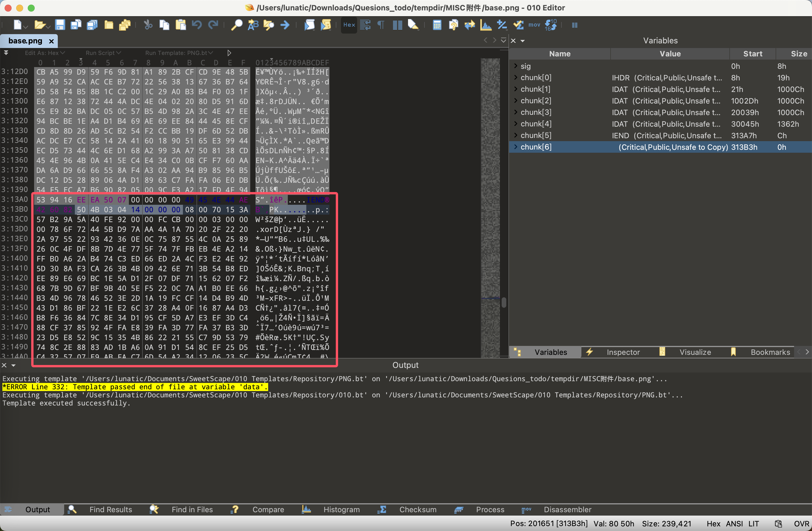Switch to the Inspector tab
Screen dimensions: 812x531
point(623,352)
